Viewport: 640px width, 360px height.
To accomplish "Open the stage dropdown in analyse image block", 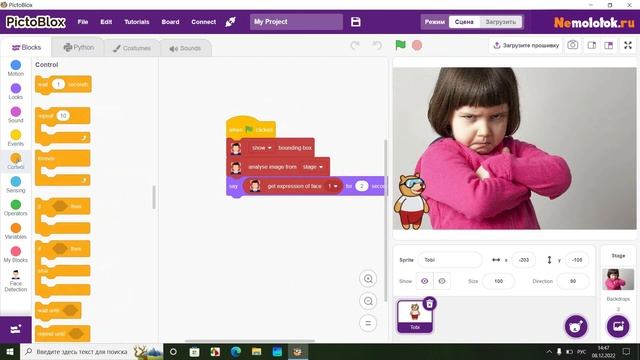I will (313, 167).
